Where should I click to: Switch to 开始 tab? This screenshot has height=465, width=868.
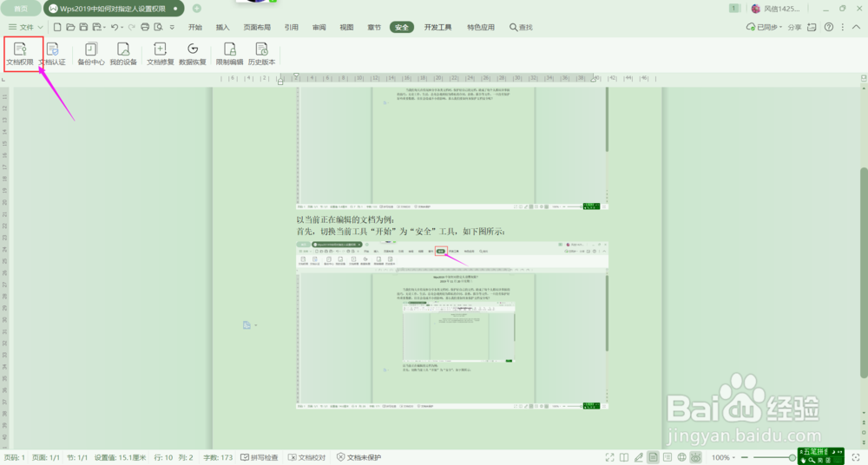(x=194, y=27)
